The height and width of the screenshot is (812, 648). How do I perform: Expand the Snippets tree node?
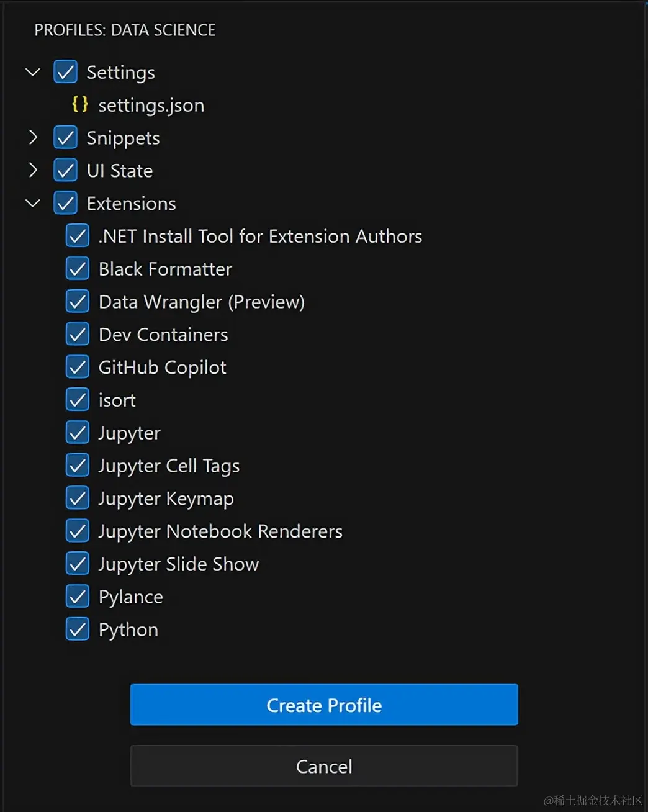[x=33, y=137]
